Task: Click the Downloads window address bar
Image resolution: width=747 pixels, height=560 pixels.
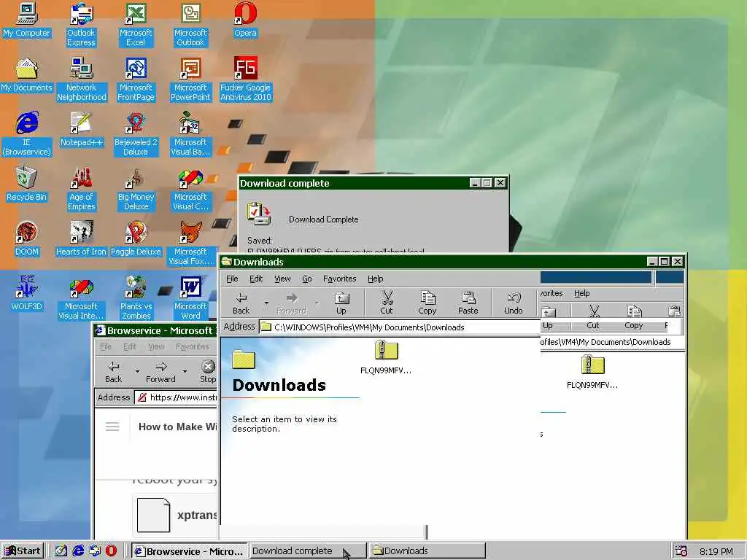Action: pyautogui.click(x=399, y=327)
